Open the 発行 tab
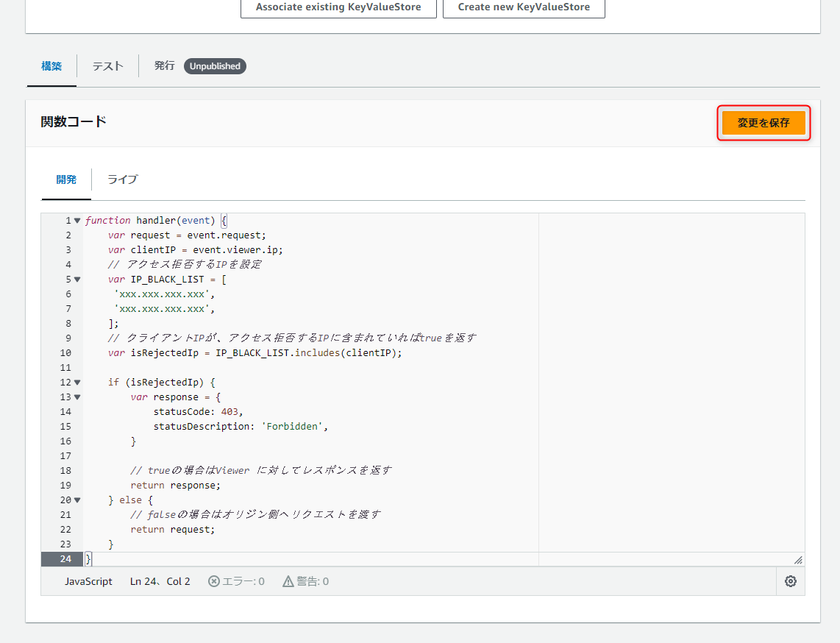The height and width of the screenshot is (643, 840). (164, 66)
